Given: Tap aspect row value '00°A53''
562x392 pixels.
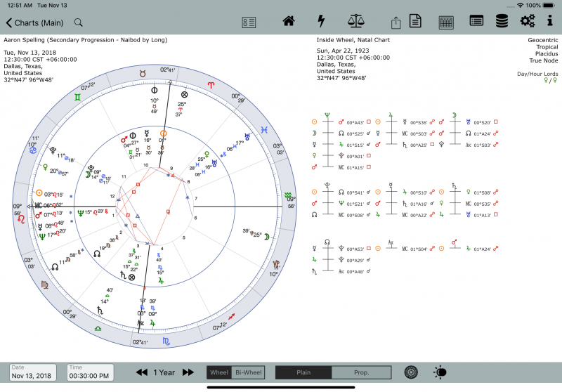Looking at the screenshot, I should click(x=355, y=249).
